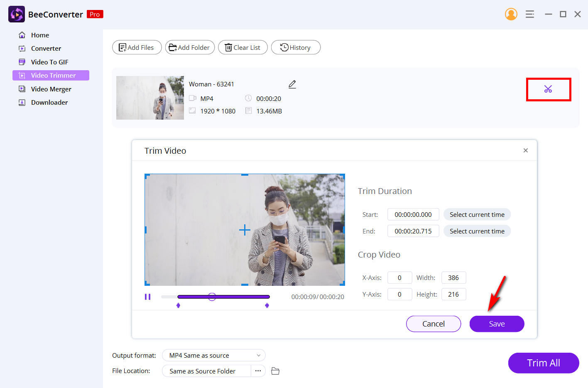588x388 pixels.
Task: Click the End time input field
Action: [x=413, y=231]
